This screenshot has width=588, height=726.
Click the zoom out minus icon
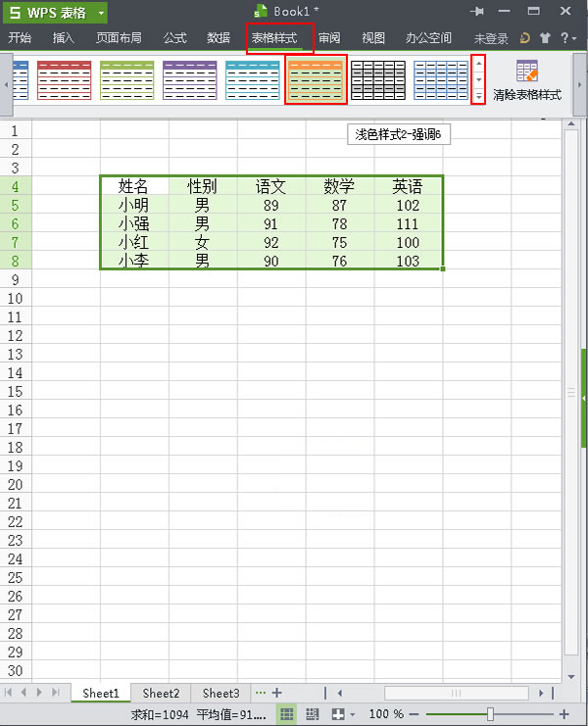click(416, 714)
